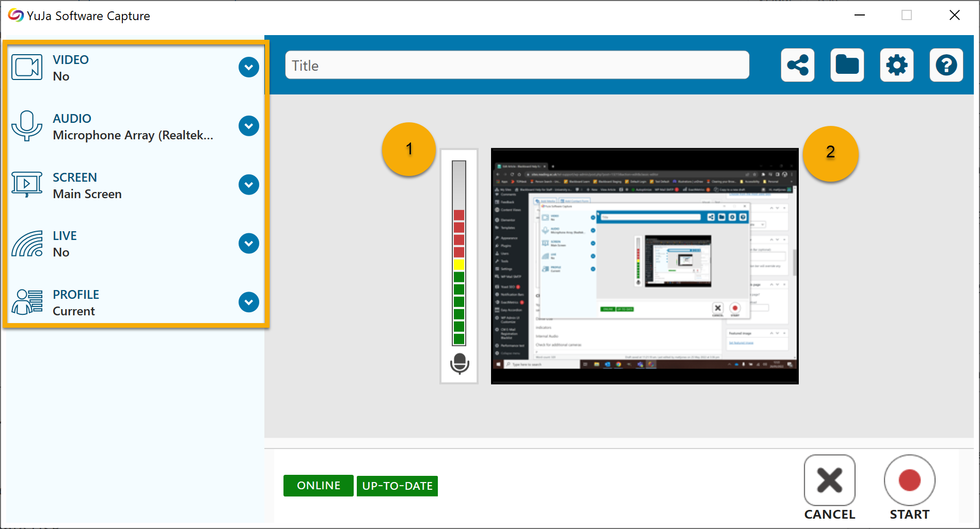The image size is (980, 529).
Task: Click the green ONLINE status badge
Action: (x=318, y=486)
